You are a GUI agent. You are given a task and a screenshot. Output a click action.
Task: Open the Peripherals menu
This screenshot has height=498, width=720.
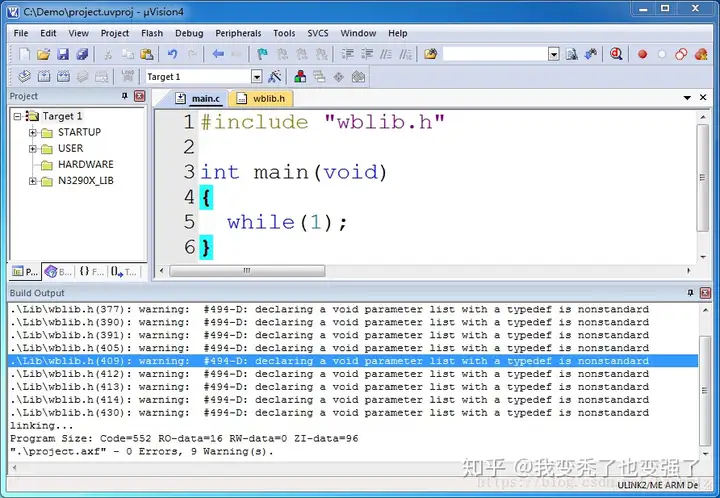238,33
